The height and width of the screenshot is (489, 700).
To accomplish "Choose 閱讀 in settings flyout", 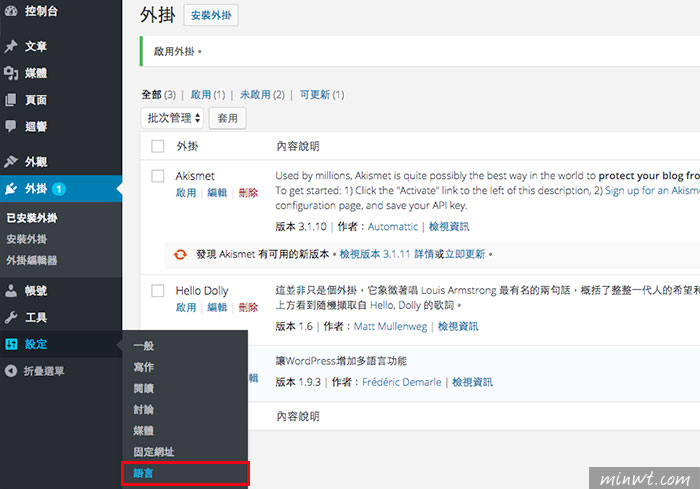I will [x=144, y=389].
